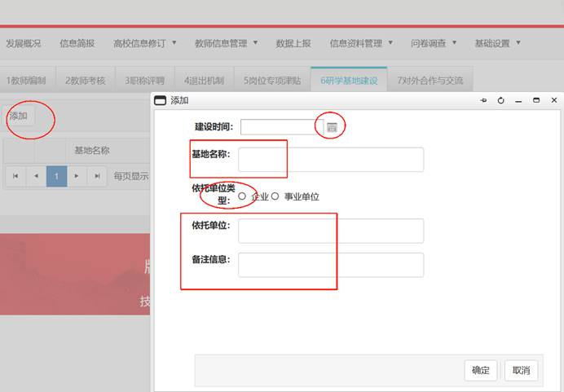Focus the 基地名称 input field
The image size is (564, 392).
tap(331, 160)
